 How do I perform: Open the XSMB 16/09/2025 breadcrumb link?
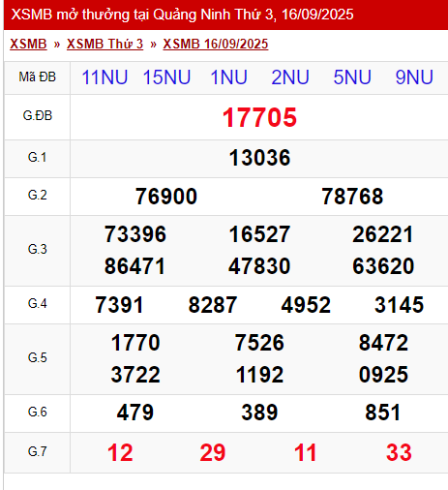coord(216,44)
